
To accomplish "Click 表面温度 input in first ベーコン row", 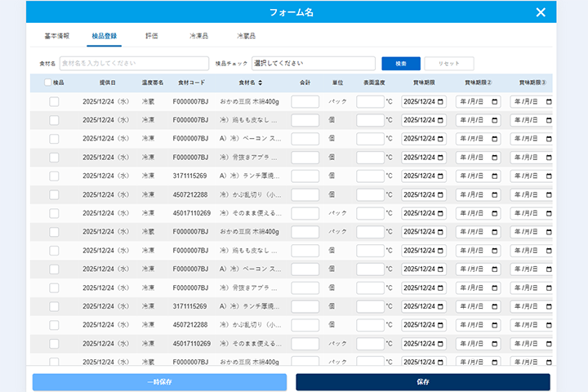I will coord(371,139).
